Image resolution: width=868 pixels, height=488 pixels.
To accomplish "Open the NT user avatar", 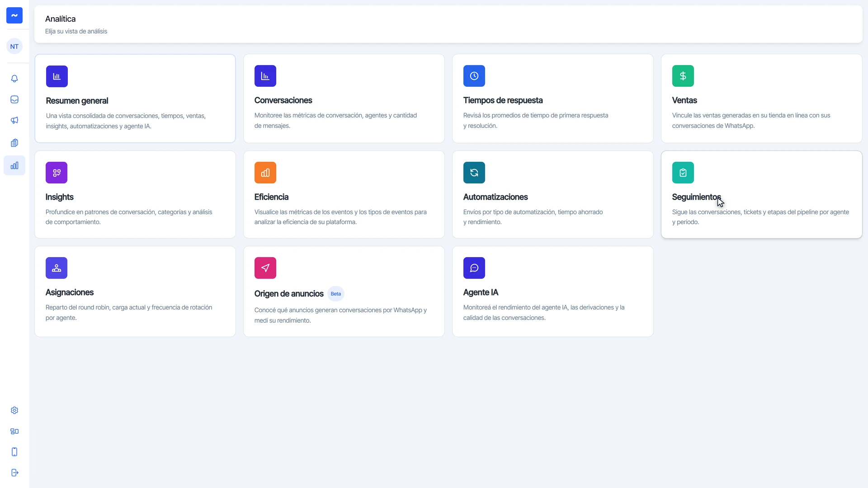I will tap(14, 46).
